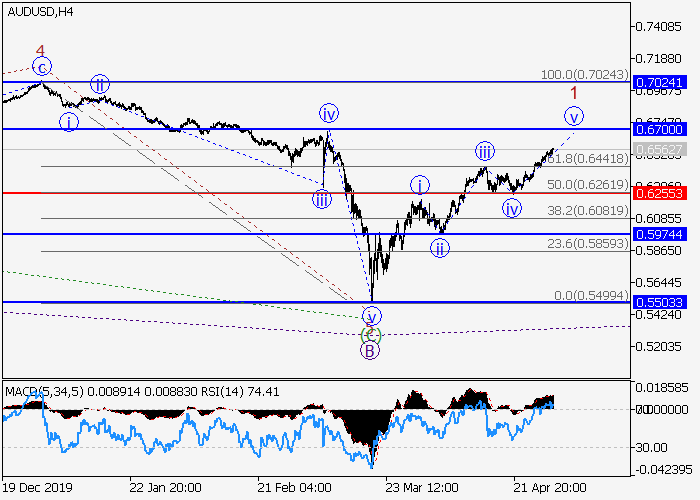This screenshot has height=500, width=700.
Task: Select the red wave 1 label
Action: pyautogui.click(x=574, y=93)
